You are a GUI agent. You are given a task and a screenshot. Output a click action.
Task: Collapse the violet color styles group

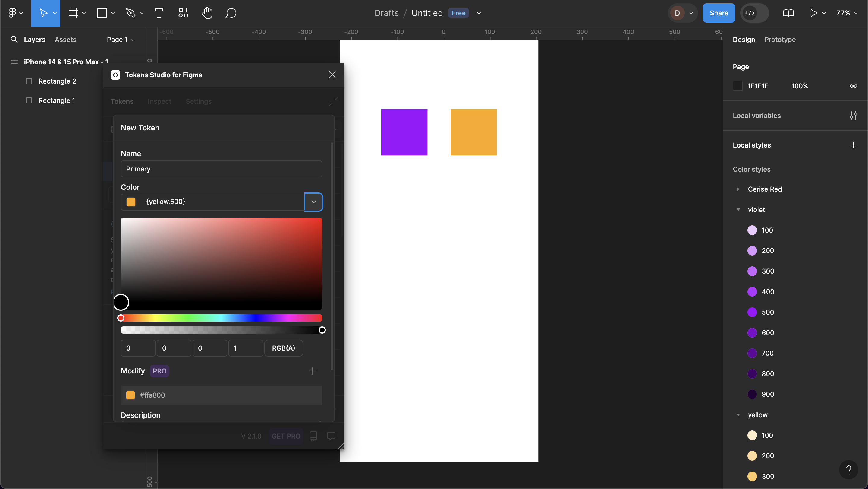[738, 210]
